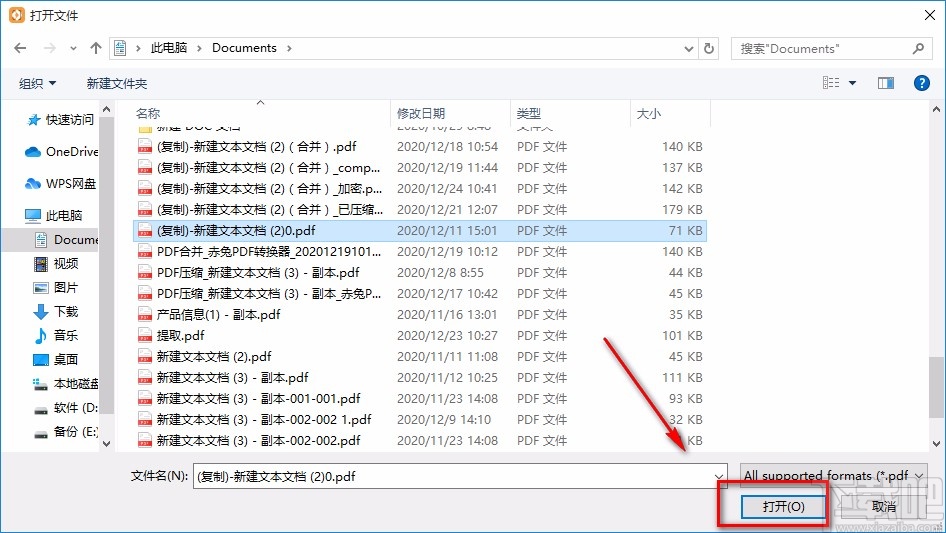
Task: Expand address bar history dropdown
Action: pos(689,49)
